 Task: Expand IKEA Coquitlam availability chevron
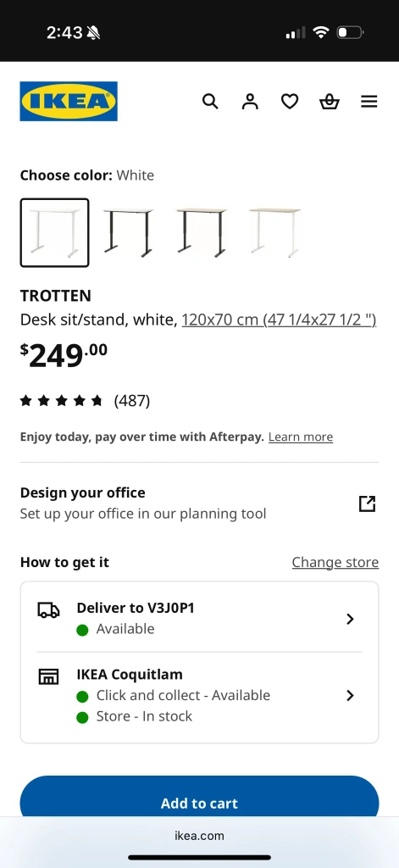350,695
